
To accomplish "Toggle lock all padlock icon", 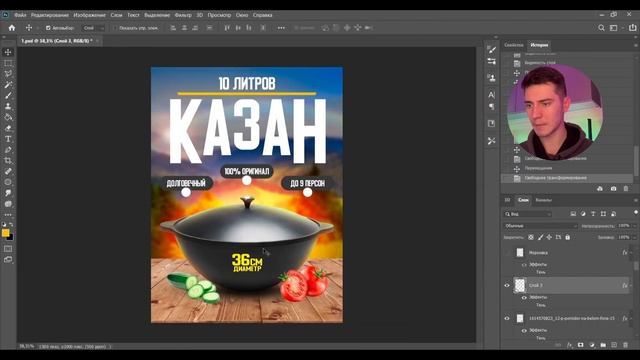I will pyautogui.click(x=567, y=237).
